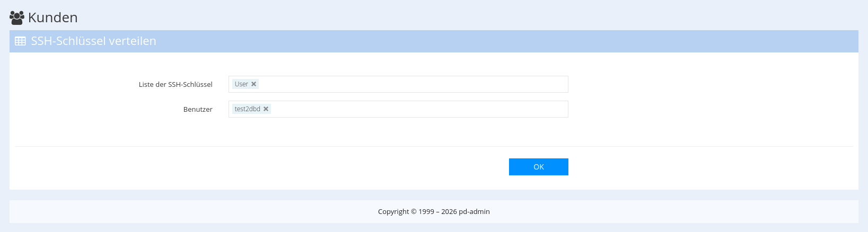This screenshot has width=868, height=232.
Task: Click the Kunden page heading
Action: coord(53,17)
